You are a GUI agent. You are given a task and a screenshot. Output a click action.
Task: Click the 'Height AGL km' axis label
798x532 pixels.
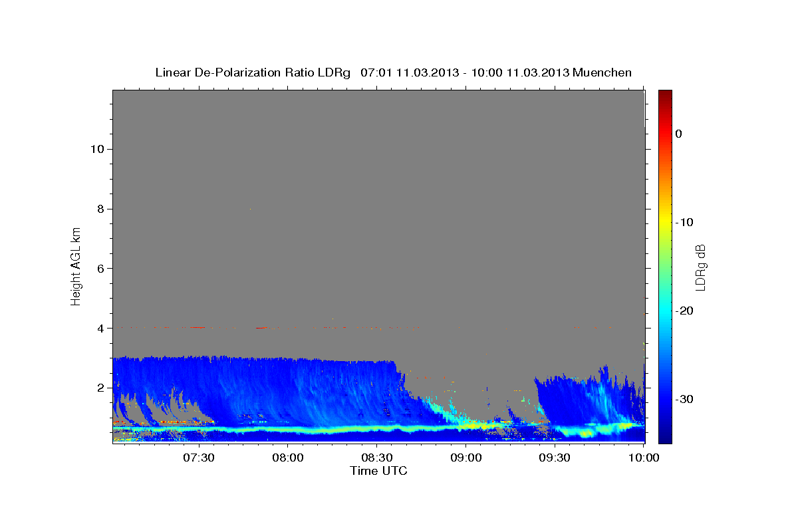point(76,265)
